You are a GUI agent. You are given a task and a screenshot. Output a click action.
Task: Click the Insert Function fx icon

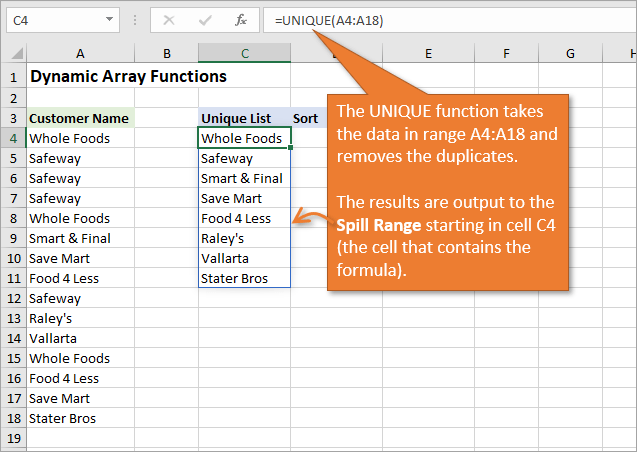[x=240, y=20]
